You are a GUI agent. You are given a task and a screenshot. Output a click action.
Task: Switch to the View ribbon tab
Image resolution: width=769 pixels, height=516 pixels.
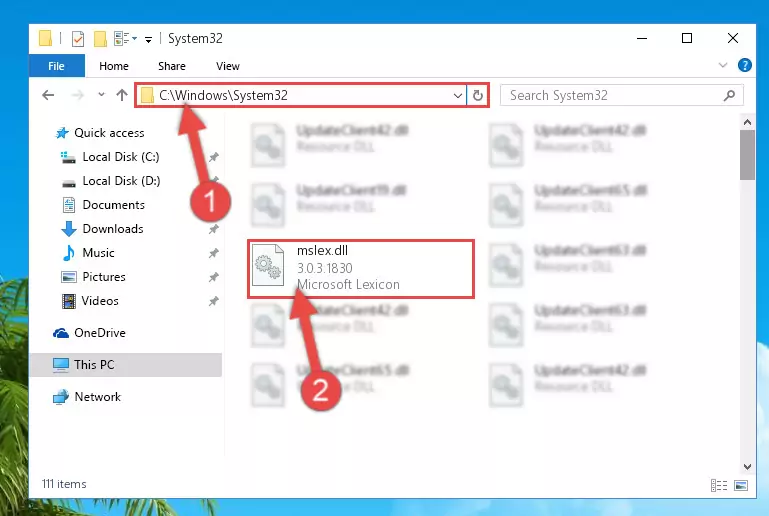coord(228,66)
